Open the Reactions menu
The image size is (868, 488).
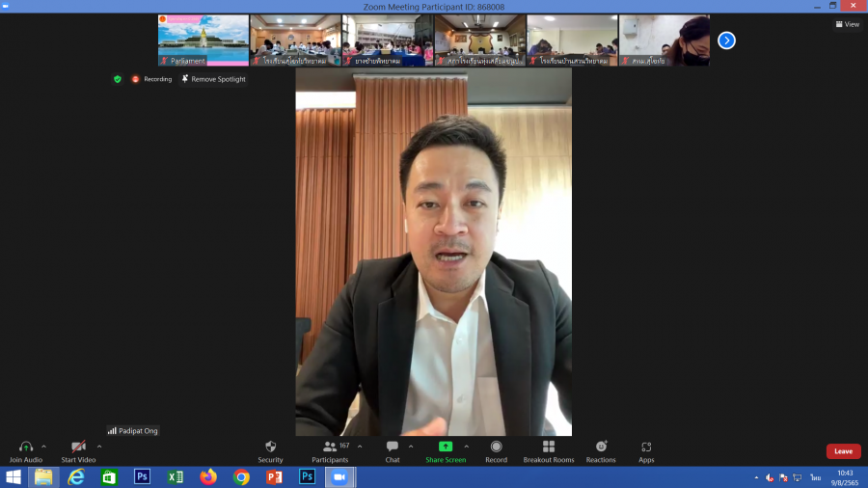(x=601, y=450)
